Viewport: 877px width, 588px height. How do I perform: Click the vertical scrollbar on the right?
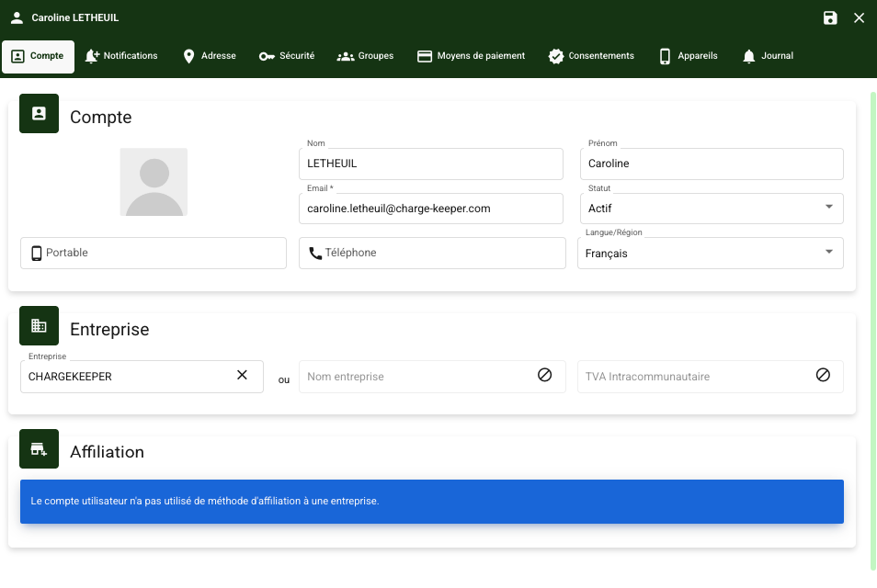[872, 331]
